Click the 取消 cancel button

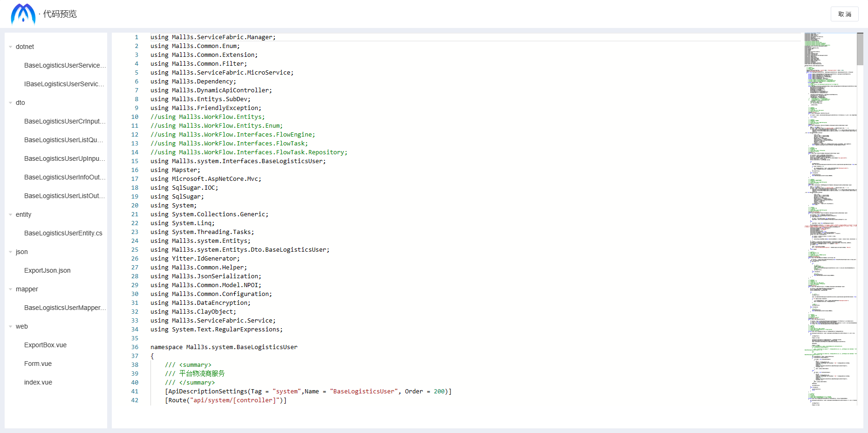tap(844, 14)
